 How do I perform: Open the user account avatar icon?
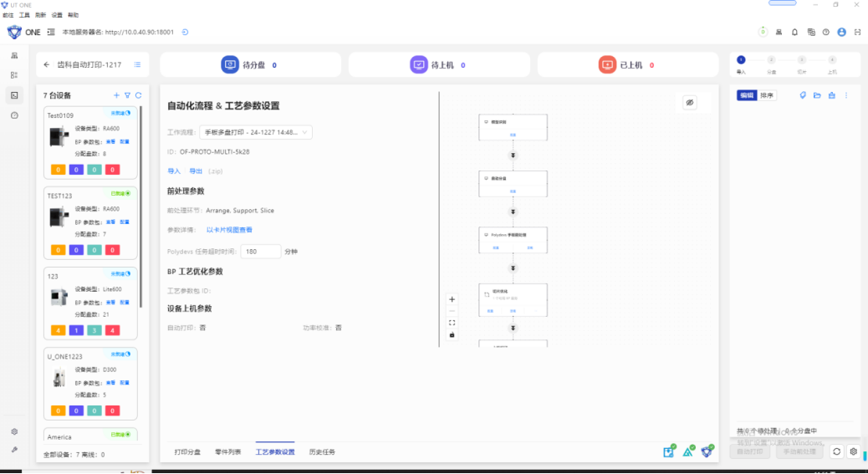coord(841,32)
